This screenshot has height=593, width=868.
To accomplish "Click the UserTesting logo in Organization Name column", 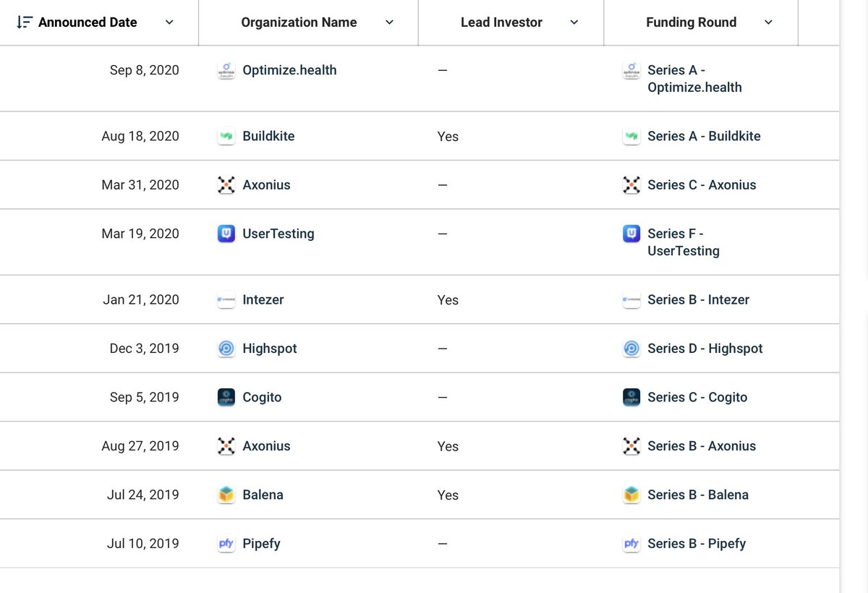I will (x=226, y=234).
